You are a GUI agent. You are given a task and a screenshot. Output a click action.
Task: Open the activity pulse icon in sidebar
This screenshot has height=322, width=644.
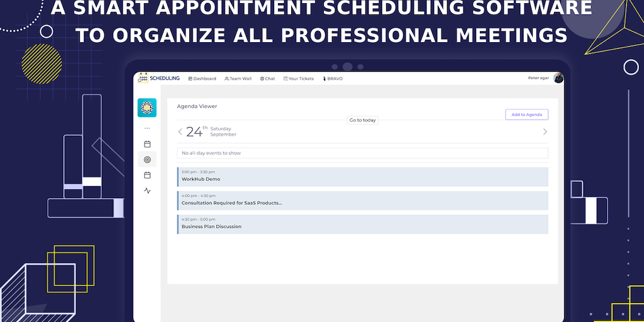click(x=147, y=191)
